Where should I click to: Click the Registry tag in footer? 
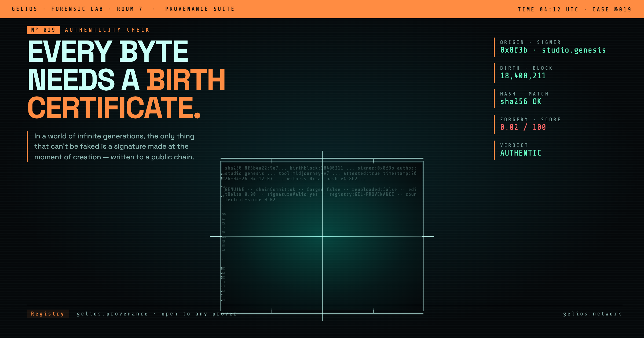(48, 314)
